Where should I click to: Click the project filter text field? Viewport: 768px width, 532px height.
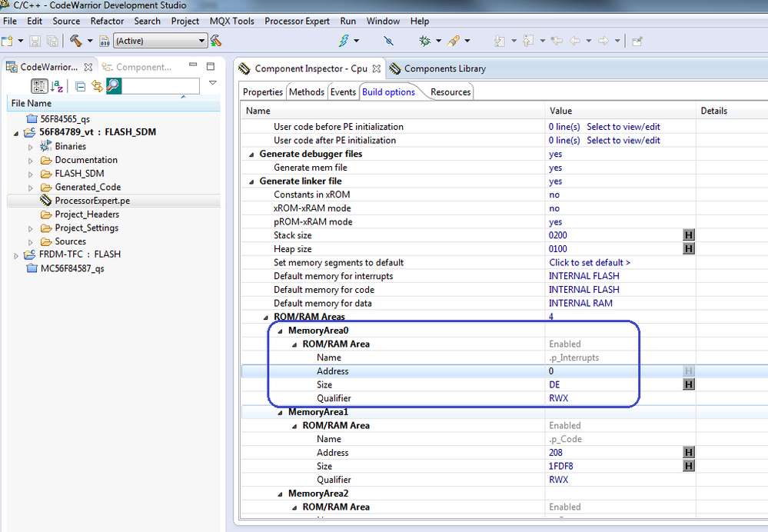point(160,86)
